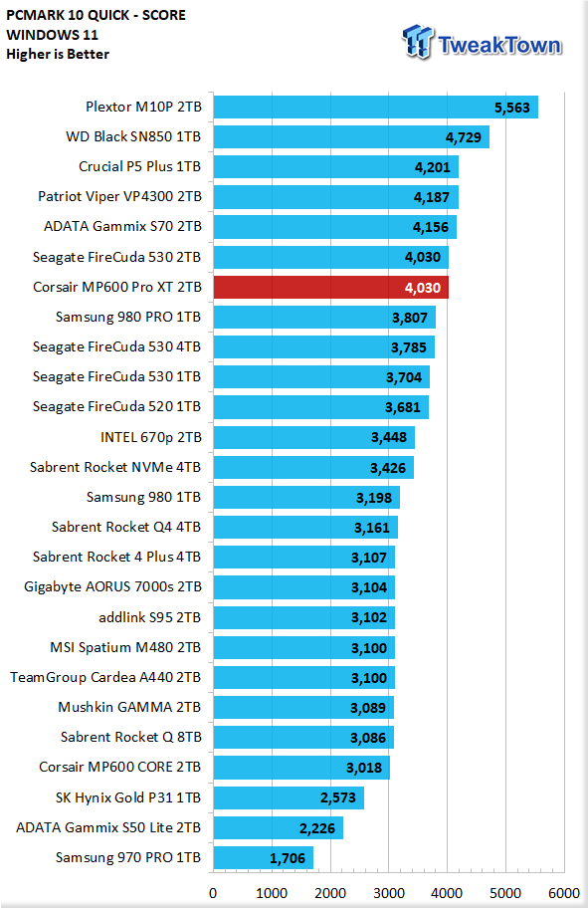The width and height of the screenshot is (588, 908).
Task: Select the Seagate FireCuda 530 2TB label
Action: [117, 257]
